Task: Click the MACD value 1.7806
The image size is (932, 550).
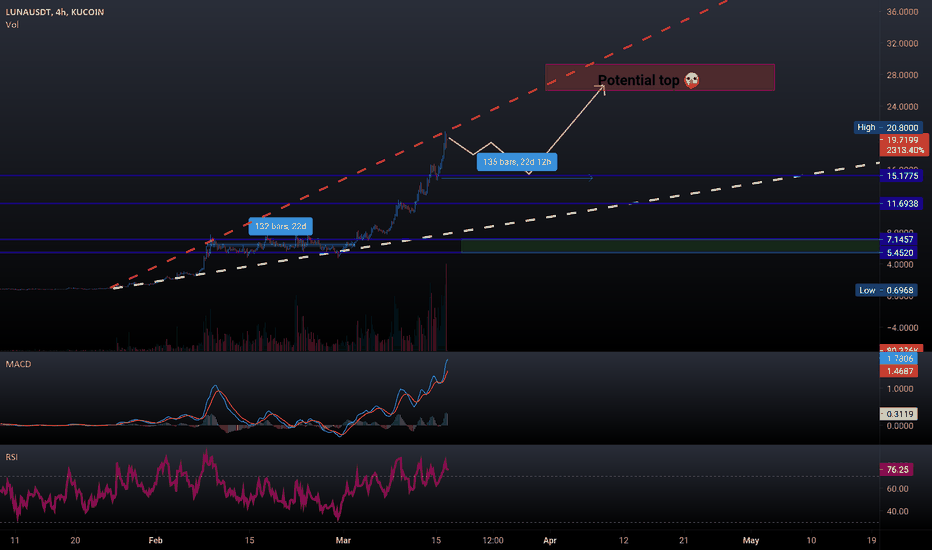Action: pyautogui.click(x=899, y=359)
